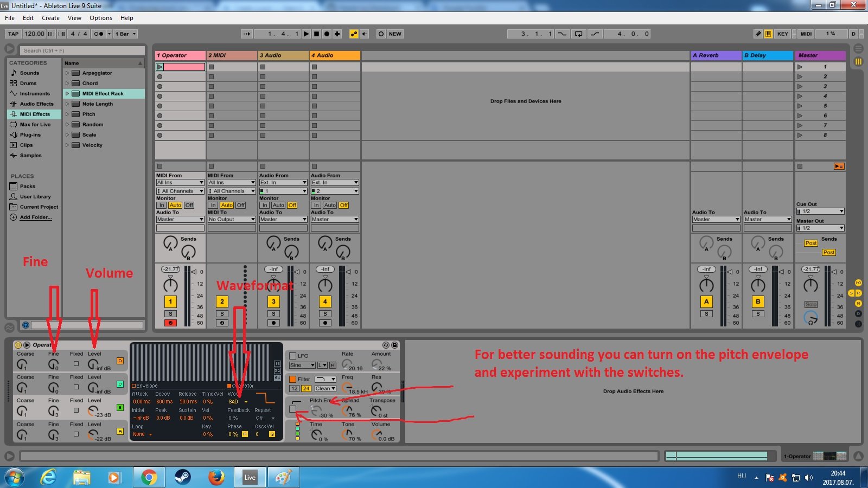The image size is (868, 488).
Task: Click the TAP tempo button
Action: click(x=14, y=34)
